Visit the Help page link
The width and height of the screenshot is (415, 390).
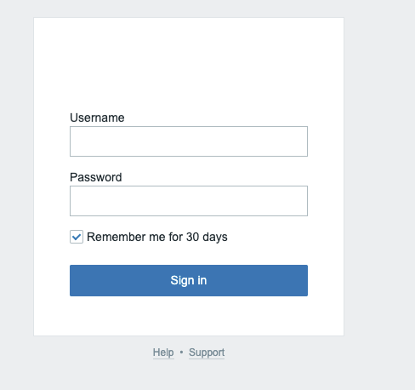[x=163, y=352]
